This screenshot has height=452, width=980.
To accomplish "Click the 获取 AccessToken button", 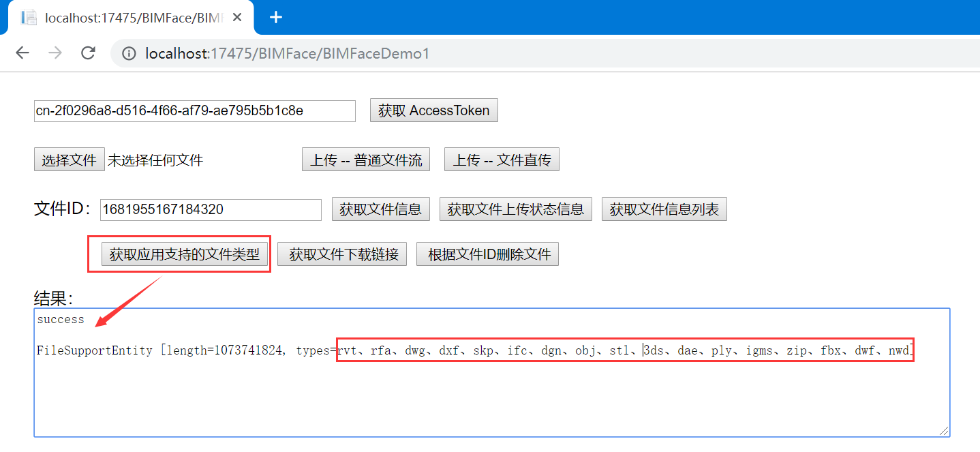I will [x=433, y=110].
